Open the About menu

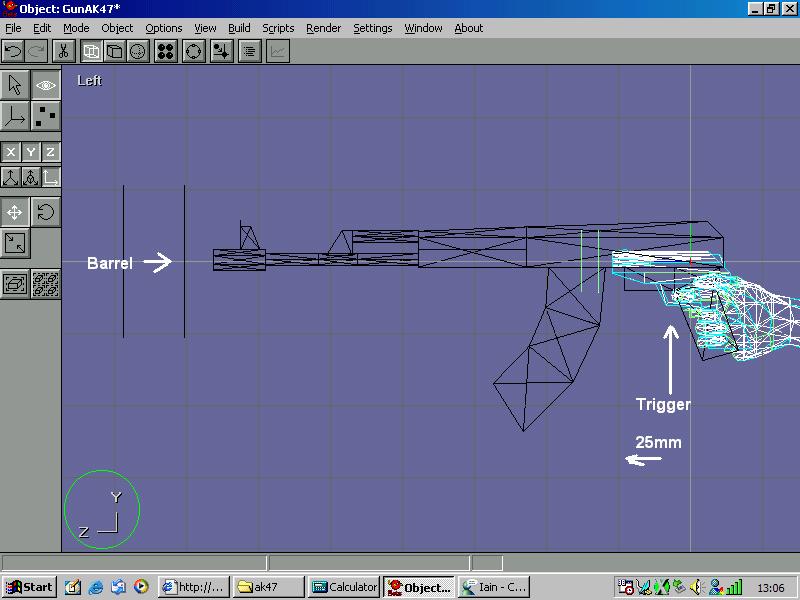click(468, 28)
